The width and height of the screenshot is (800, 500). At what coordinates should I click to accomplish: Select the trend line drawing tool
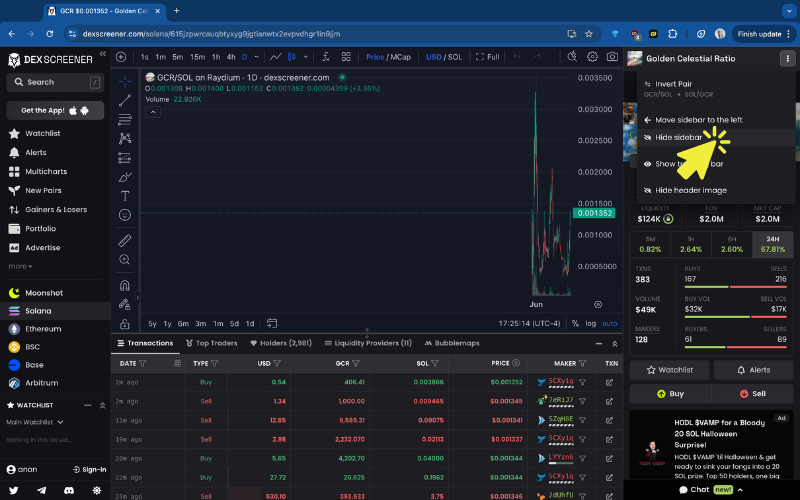tap(125, 100)
